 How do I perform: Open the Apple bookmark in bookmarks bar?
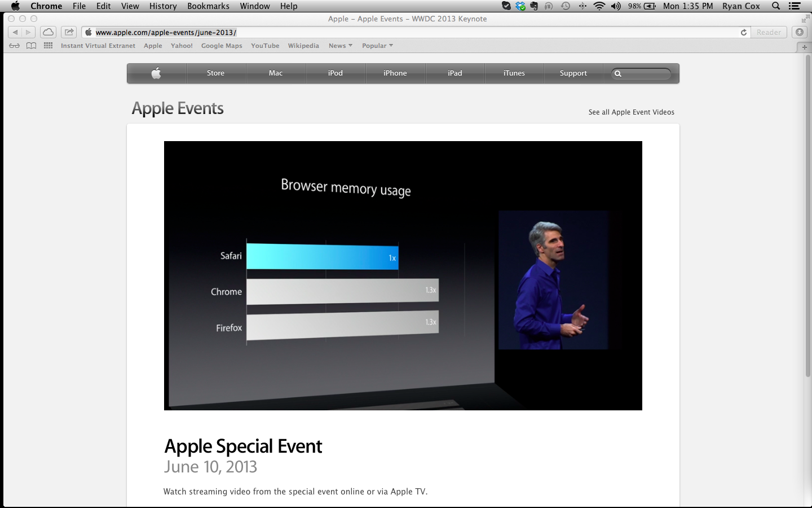pos(153,46)
